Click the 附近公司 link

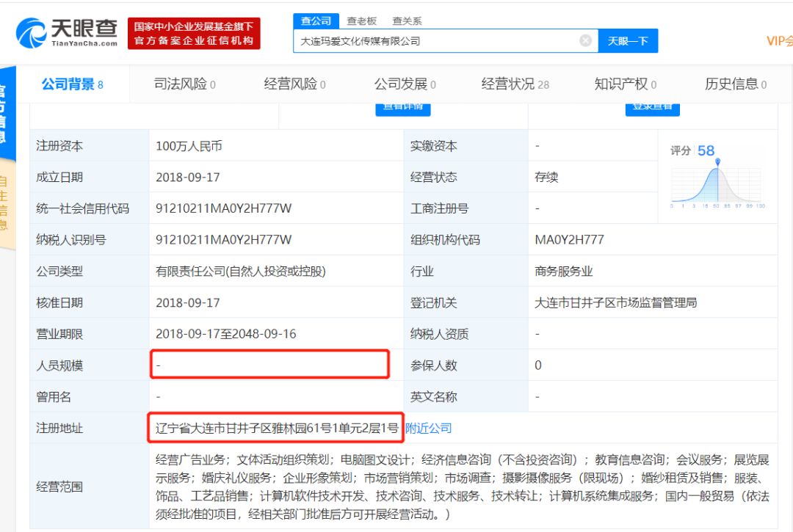coord(428,429)
